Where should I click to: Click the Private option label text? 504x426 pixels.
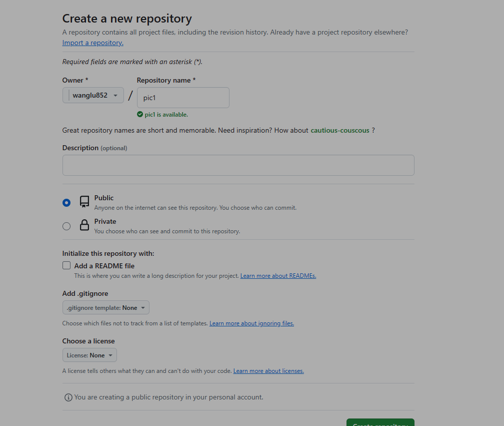point(105,221)
